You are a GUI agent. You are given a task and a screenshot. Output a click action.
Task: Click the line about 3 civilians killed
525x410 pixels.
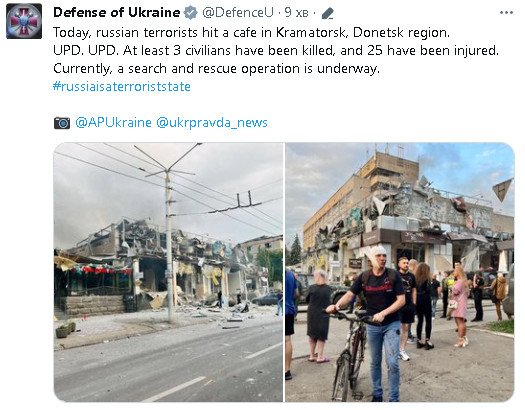(x=276, y=51)
